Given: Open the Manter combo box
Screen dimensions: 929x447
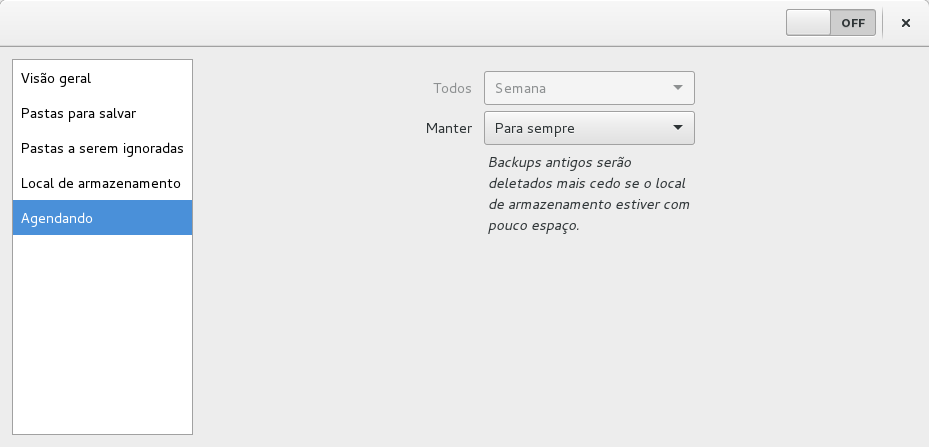Looking at the screenshot, I should (589, 128).
